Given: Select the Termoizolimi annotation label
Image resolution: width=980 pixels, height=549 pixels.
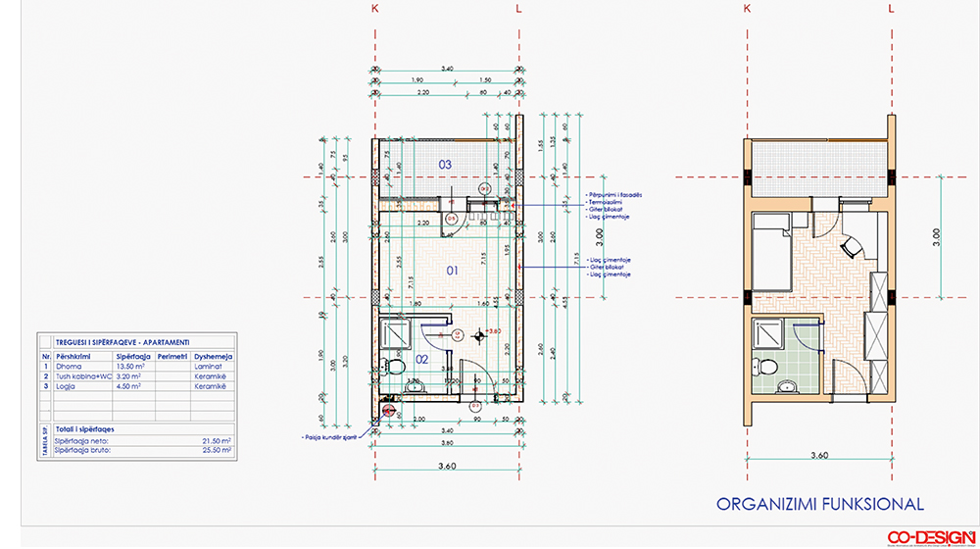Looking at the screenshot, I should tap(606, 201).
